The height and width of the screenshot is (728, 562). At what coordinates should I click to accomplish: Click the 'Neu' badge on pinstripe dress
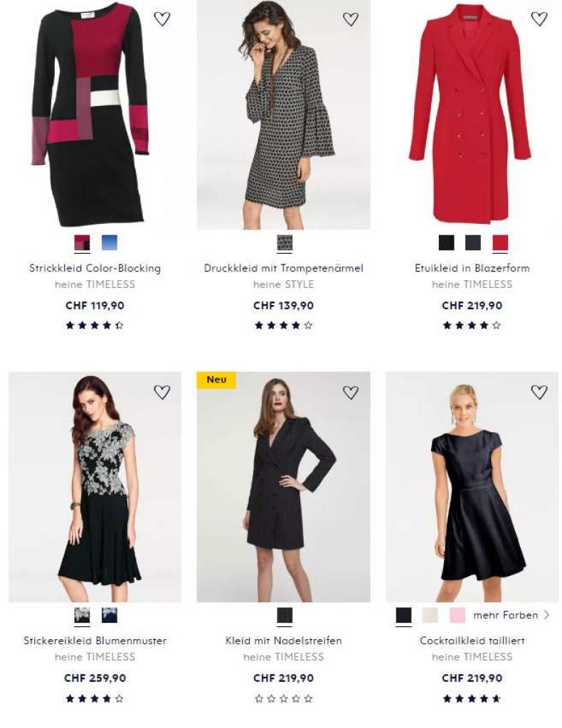(x=216, y=380)
